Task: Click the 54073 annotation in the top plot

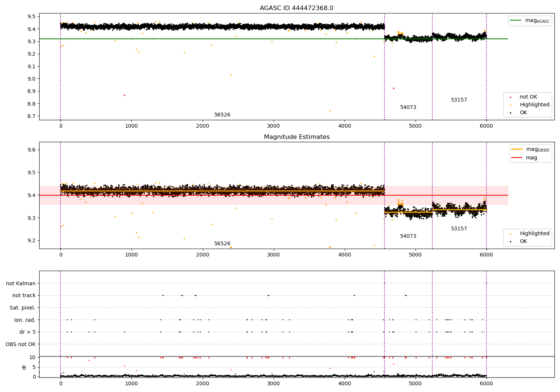Action: (x=408, y=108)
